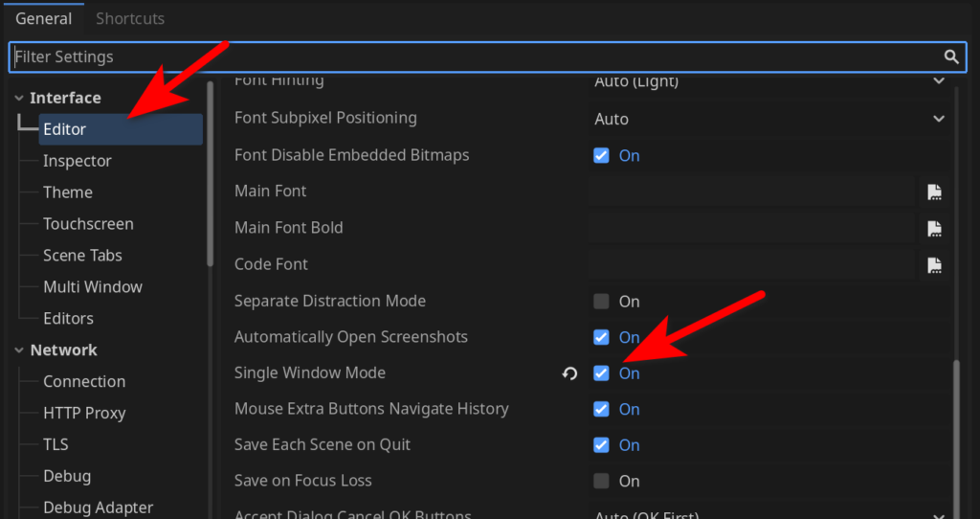Viewport: 980px width, 519px height.
Task: Enable Separate Distraction Mode
Action: 601,302
